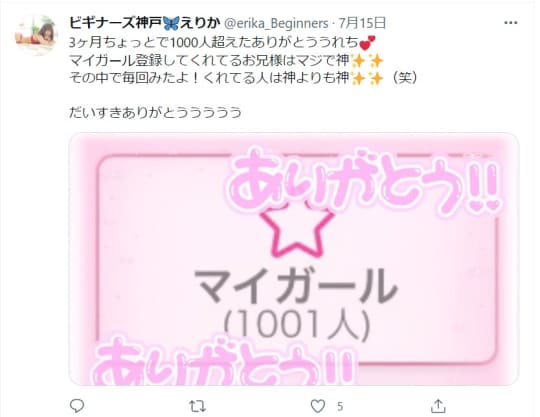Click the display name ビギナーズ神戸えりか
This screenshot has width=540, height=417.
145,23
